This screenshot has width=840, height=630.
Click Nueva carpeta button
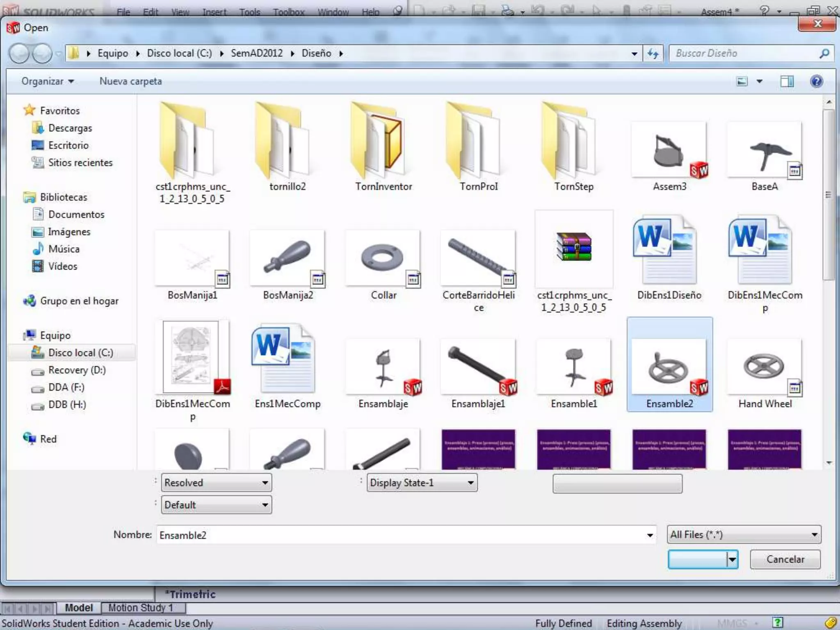[130, 81]
